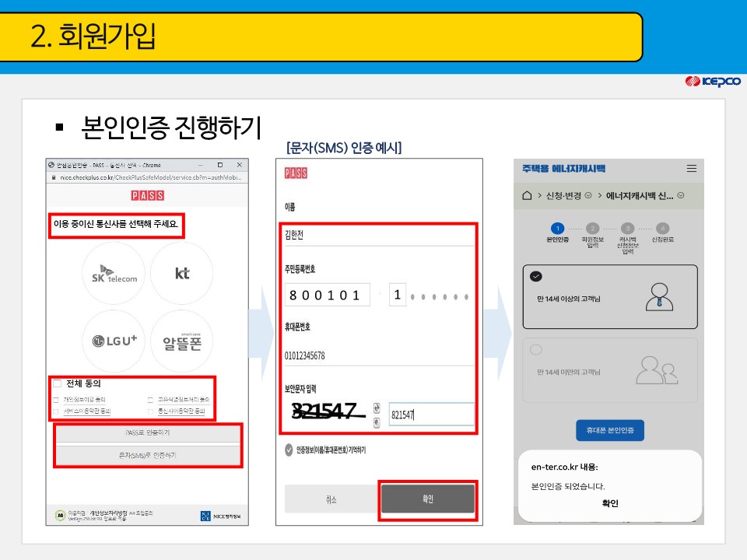The height and width of the screenshot is (560, 747).
Task: Check the 전체 동의 agreement checkbox
Action: [x=56, y=382]
